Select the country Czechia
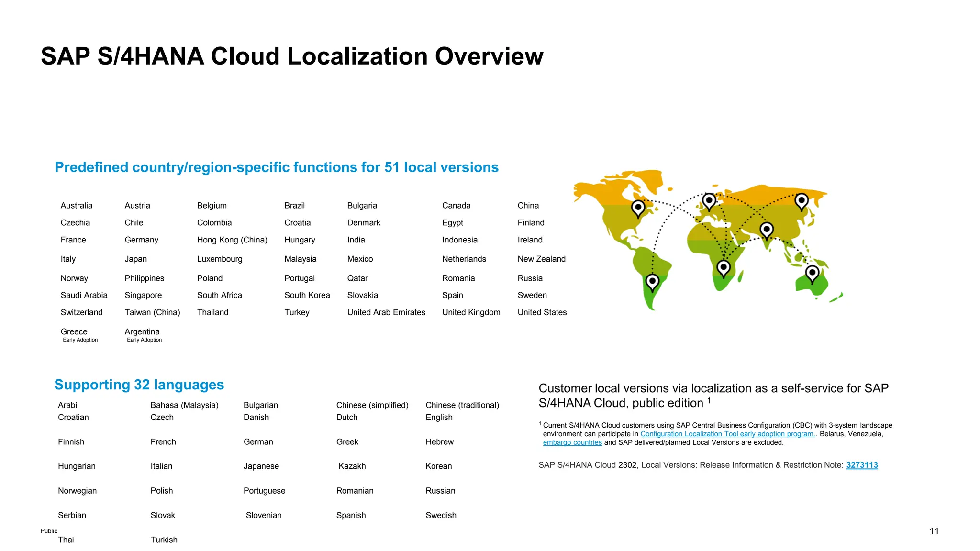The height and width of the screenshot is (551, 980). pos(75,223)
